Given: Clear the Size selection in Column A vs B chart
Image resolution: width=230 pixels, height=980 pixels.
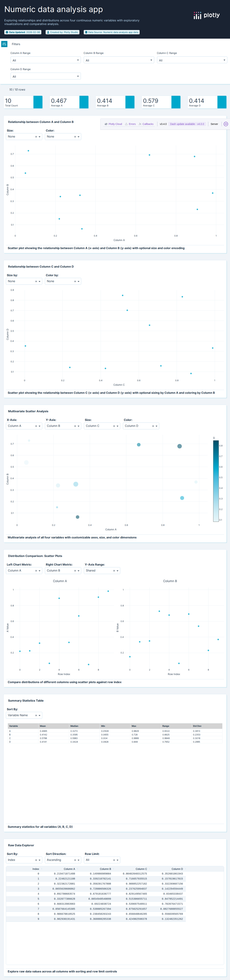Looking at the screenshot, I should 36,137.
